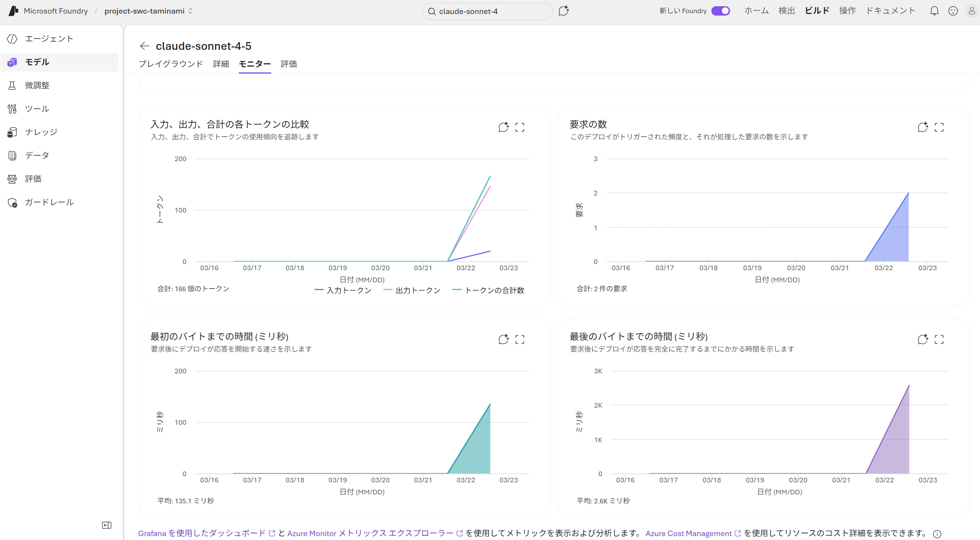Viewport: 980px width, 540px height.
Task: Open the notifications bell icon
Action: point(934,11)
